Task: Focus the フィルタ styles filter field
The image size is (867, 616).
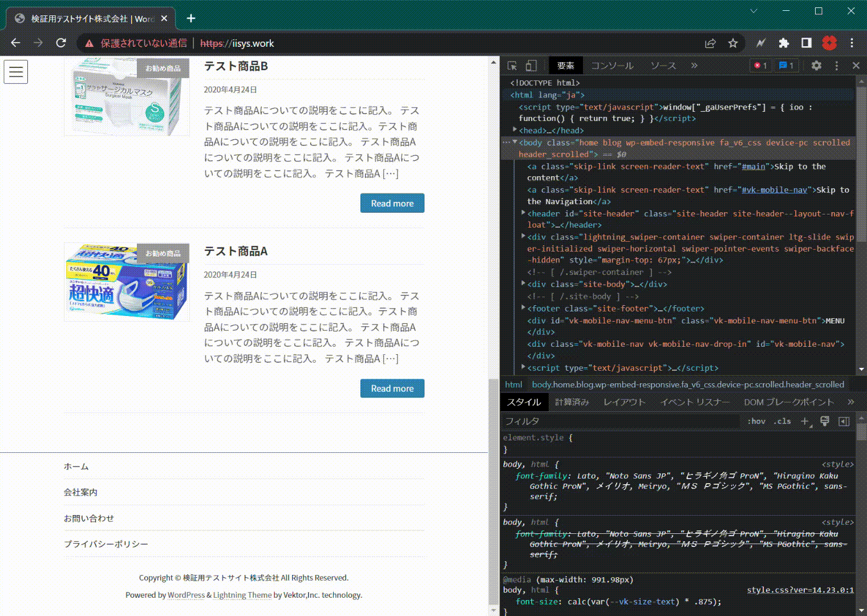Action: [x=621, y=422]
